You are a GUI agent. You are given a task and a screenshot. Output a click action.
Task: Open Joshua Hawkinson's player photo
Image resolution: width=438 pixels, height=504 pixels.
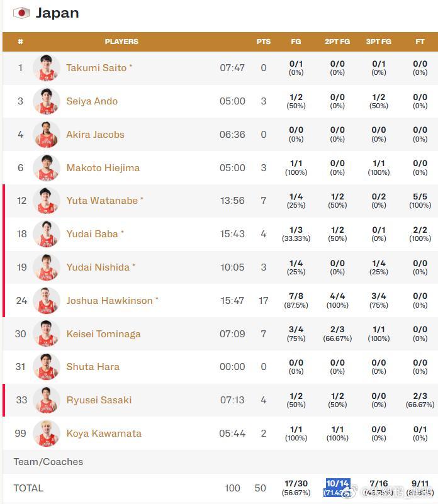pos(47,301)
